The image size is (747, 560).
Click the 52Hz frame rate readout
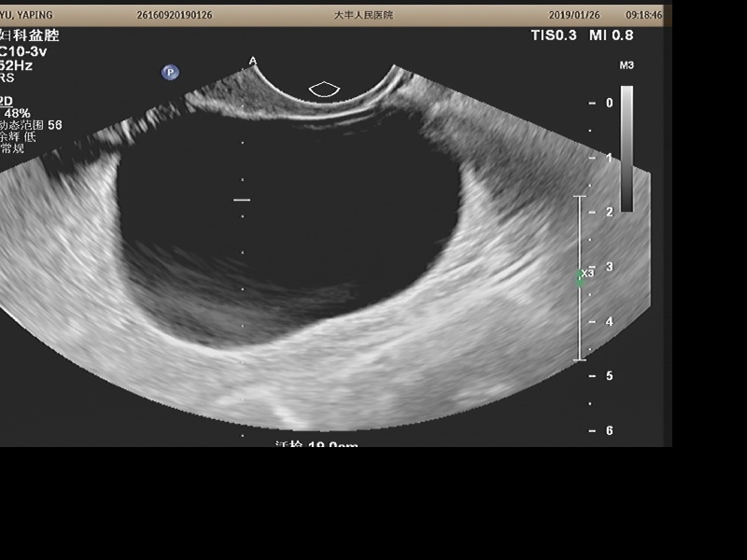pyautogui.click(x=19, y=65)
